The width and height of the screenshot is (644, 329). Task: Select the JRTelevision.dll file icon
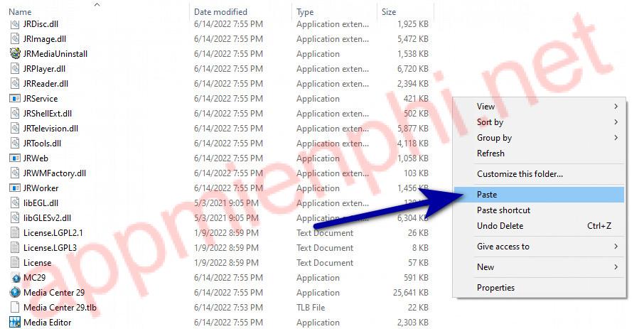click(x=15, y=129)
